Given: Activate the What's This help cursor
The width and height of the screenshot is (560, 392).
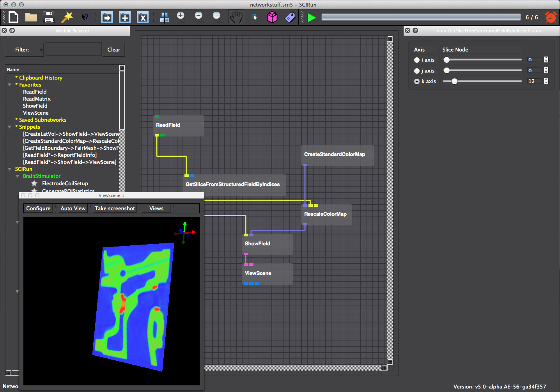Looking at the screenshot, I should coord(85,17).
